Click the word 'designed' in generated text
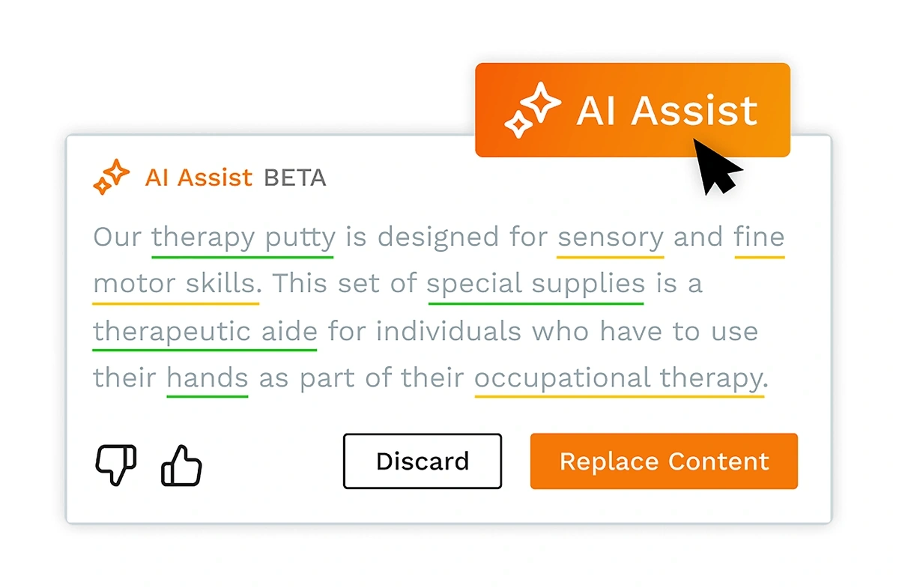Viewport: 899px width, 588px height. point(434,237)
